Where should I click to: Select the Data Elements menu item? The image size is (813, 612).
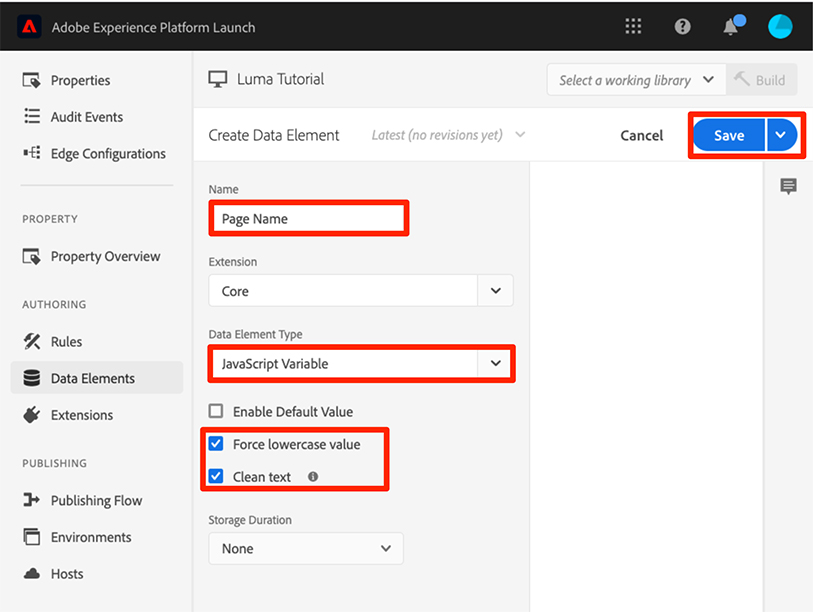(96, 378)
